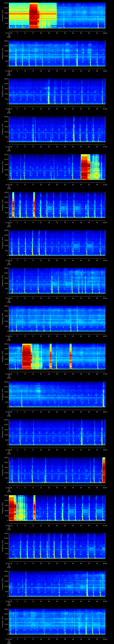Click the 38:00 end time label

105,33
